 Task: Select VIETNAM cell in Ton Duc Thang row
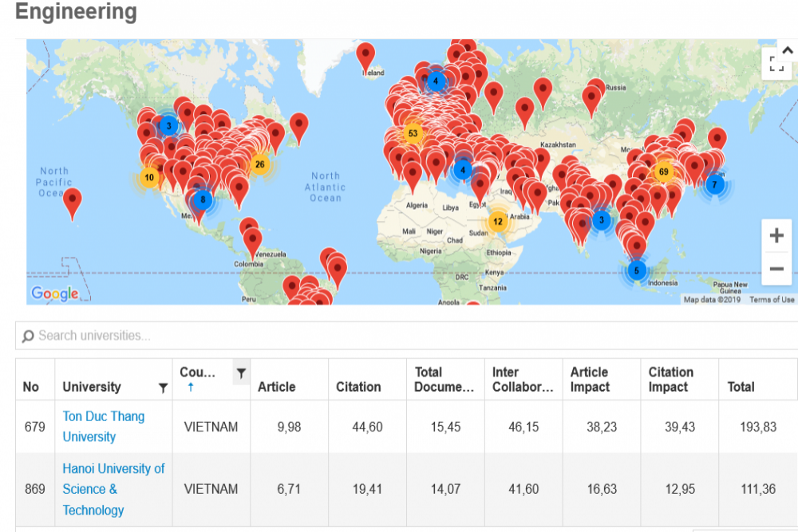[211, 427]
